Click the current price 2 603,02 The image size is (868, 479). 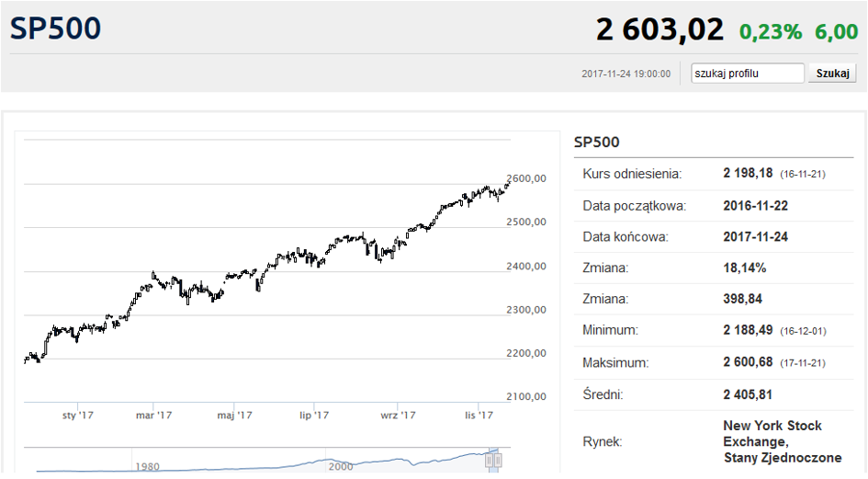(x=659, y=29)
